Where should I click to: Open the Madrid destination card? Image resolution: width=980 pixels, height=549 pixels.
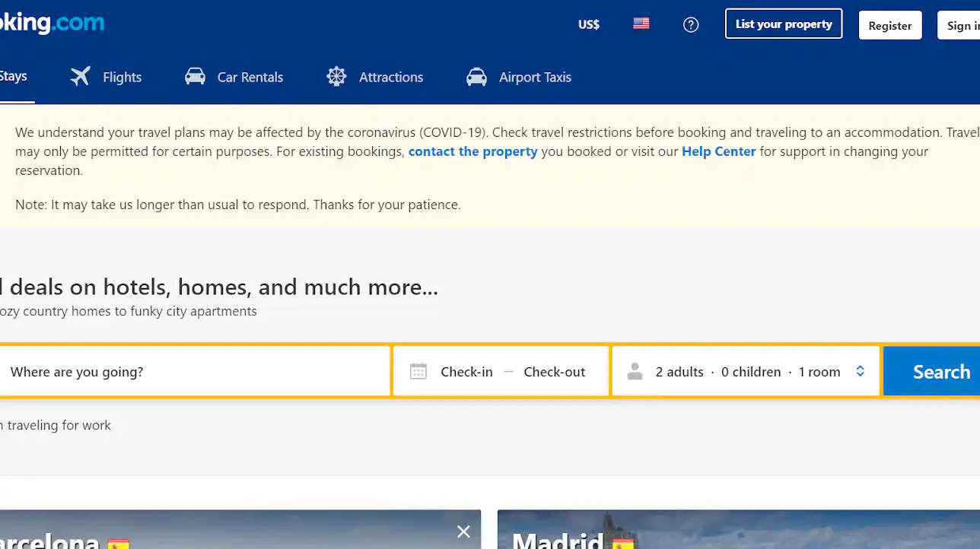coord(739,529)
